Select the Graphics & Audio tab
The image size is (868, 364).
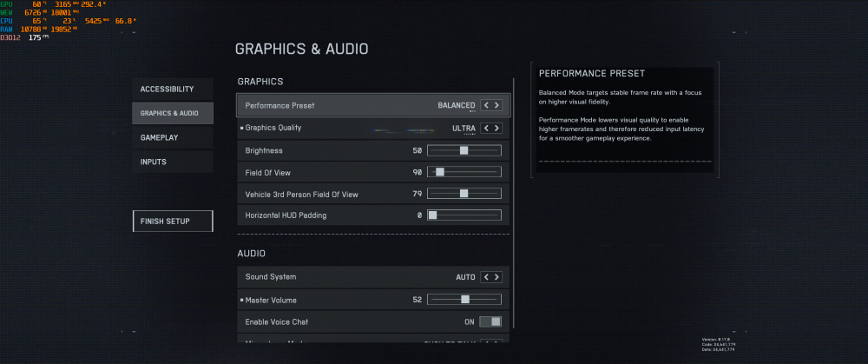172,113
